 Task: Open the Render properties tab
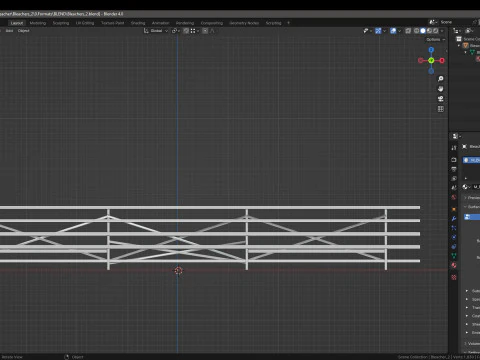(x=454, y=160)
